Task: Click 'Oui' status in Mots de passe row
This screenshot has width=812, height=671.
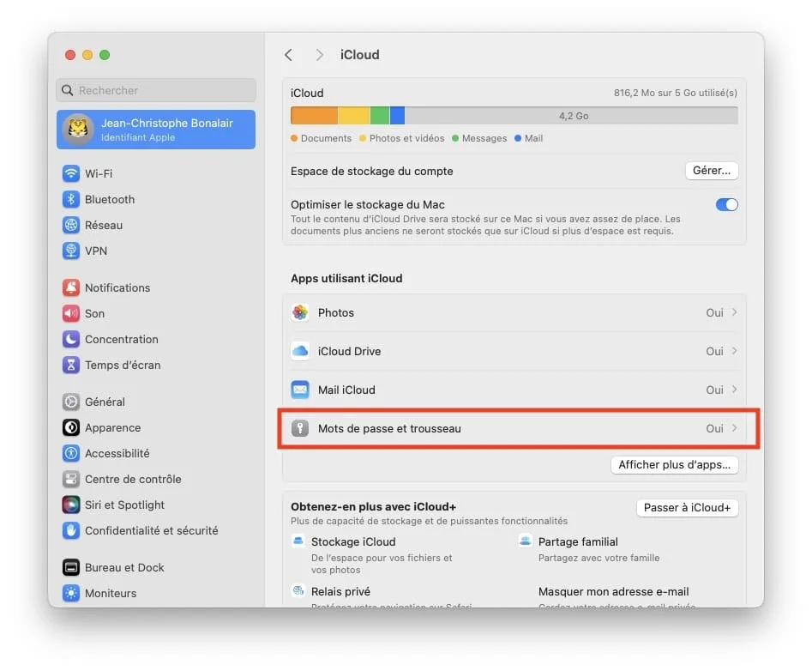Action: click(x=714, y=428)
